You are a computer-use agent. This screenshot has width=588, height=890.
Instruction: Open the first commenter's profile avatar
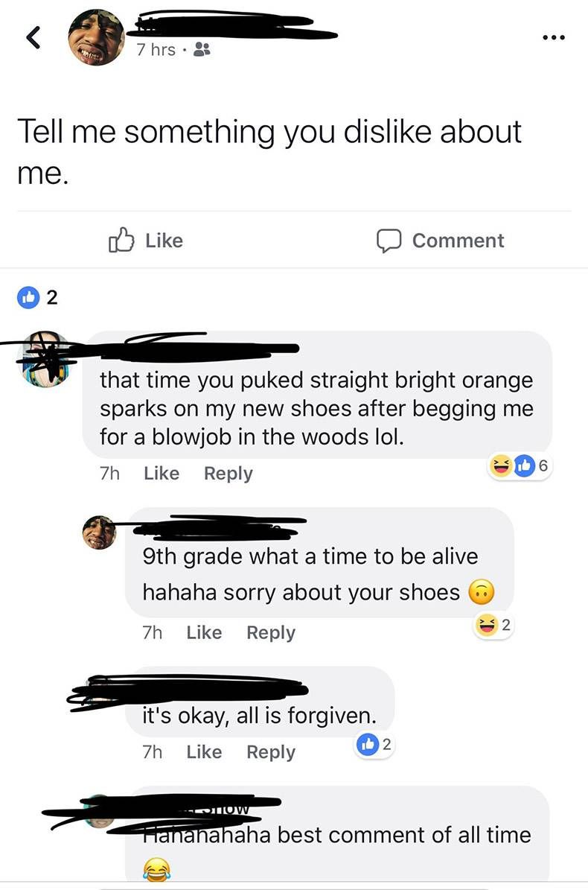46,359
